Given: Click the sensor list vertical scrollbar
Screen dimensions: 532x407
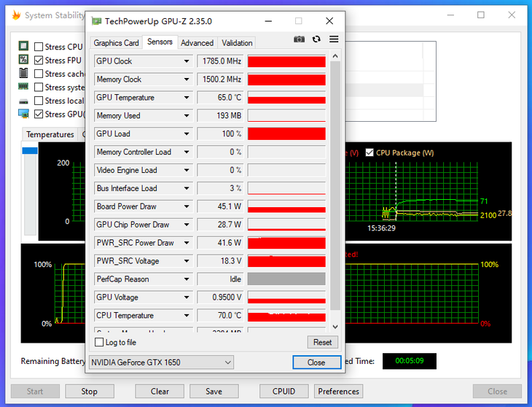Looking at the screenshot, I should click(335, 182).
